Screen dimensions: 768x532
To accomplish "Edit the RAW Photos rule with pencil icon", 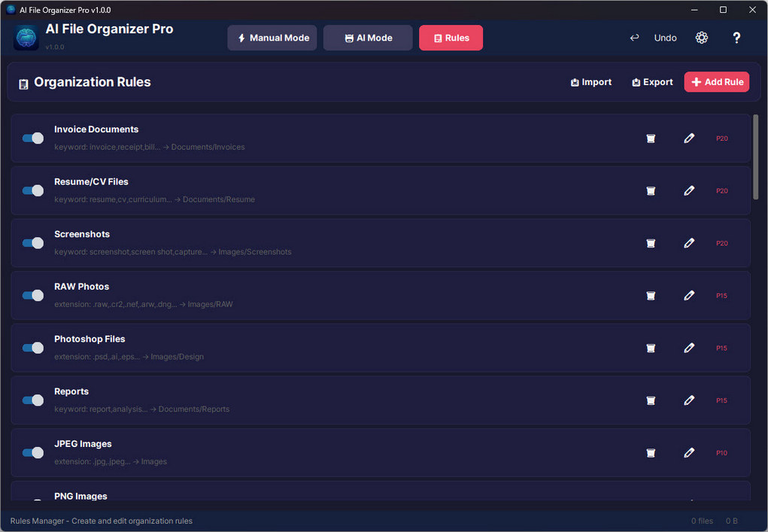I will 689,295.
